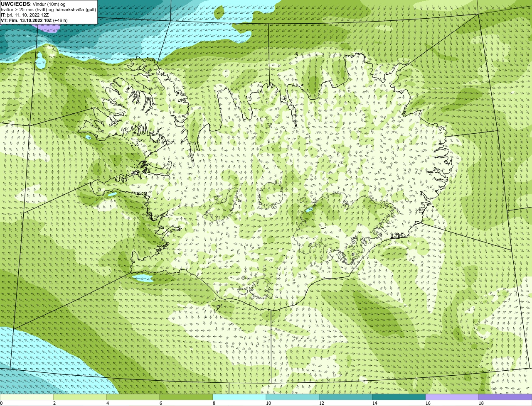Click the 8–10 m/s pale cyan legend swatch
The height and width of the screenshot is (406, 532).
click(239, 397)
